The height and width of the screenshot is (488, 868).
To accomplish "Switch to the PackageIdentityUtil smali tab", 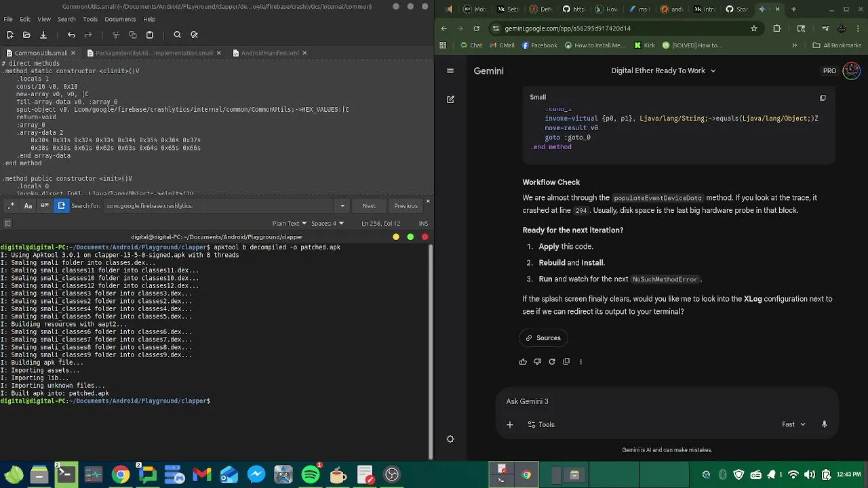I will coord(155,53).
